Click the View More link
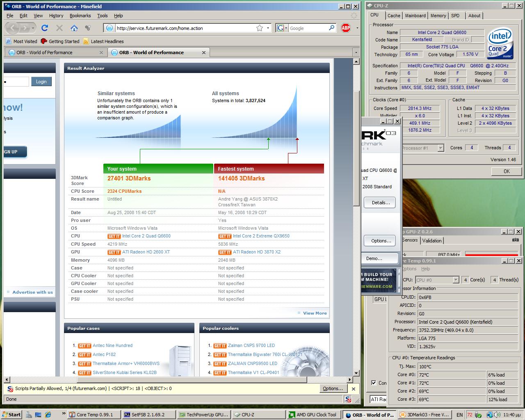 315,313
